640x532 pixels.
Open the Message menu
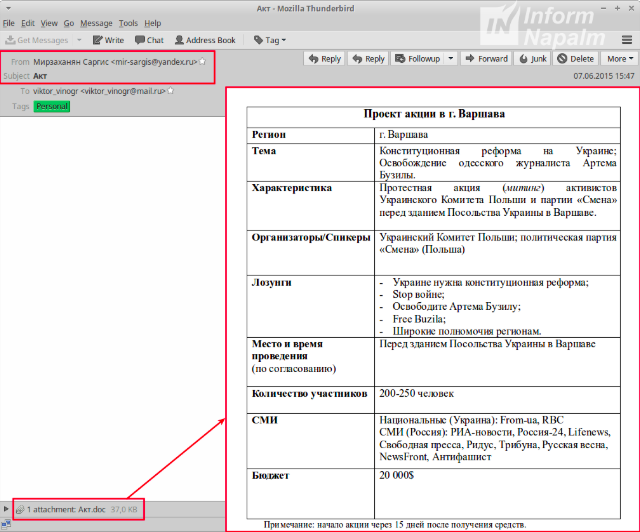[x=96, y=23]
